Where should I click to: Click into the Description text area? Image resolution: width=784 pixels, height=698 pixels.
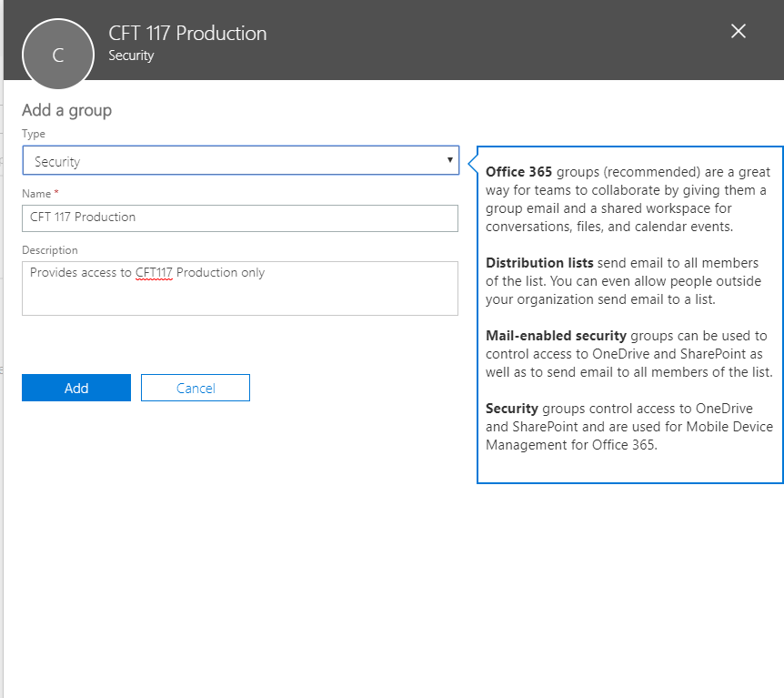click(240, 288)
